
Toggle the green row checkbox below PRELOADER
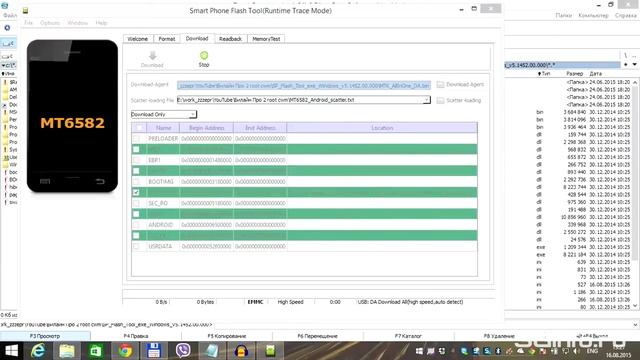click(x=136, y=149)
